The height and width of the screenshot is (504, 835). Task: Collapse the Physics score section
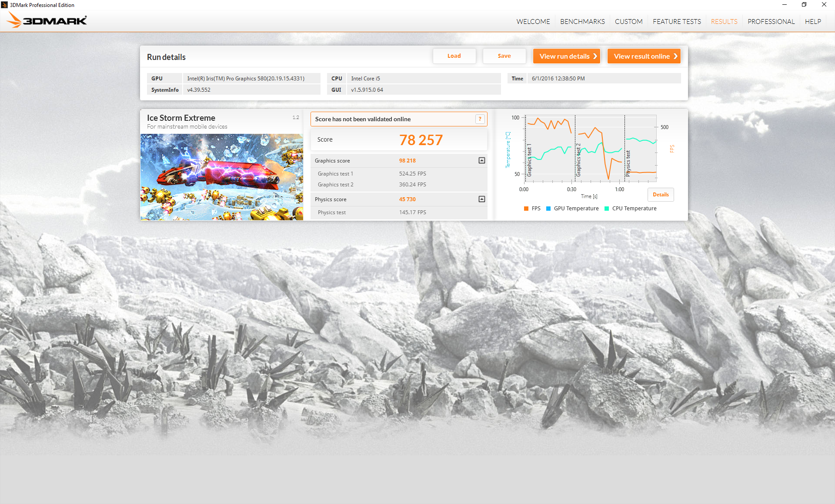pyautogui.click(x=481, y=199)
